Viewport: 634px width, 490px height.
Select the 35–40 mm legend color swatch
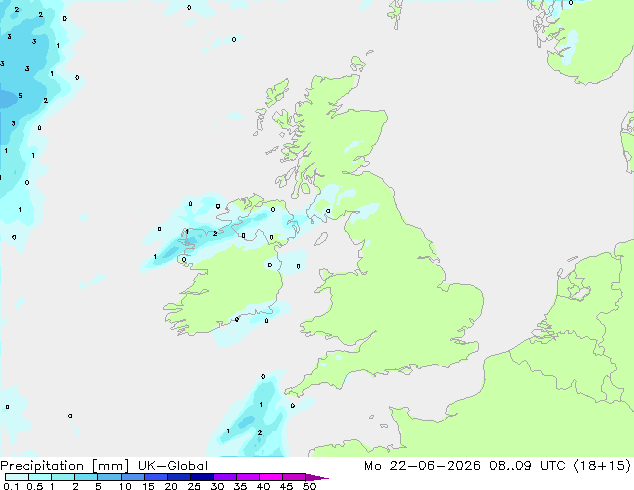247,477
